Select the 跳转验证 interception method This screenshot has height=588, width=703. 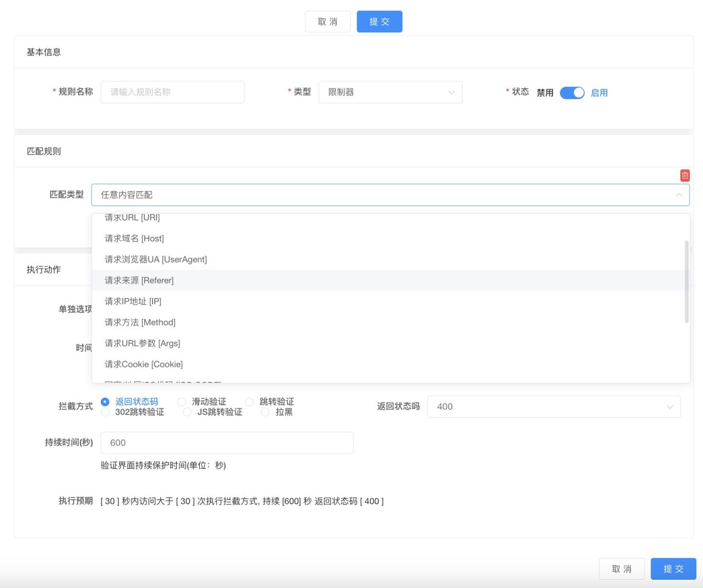pyautogui.click(x=249, y=402)
